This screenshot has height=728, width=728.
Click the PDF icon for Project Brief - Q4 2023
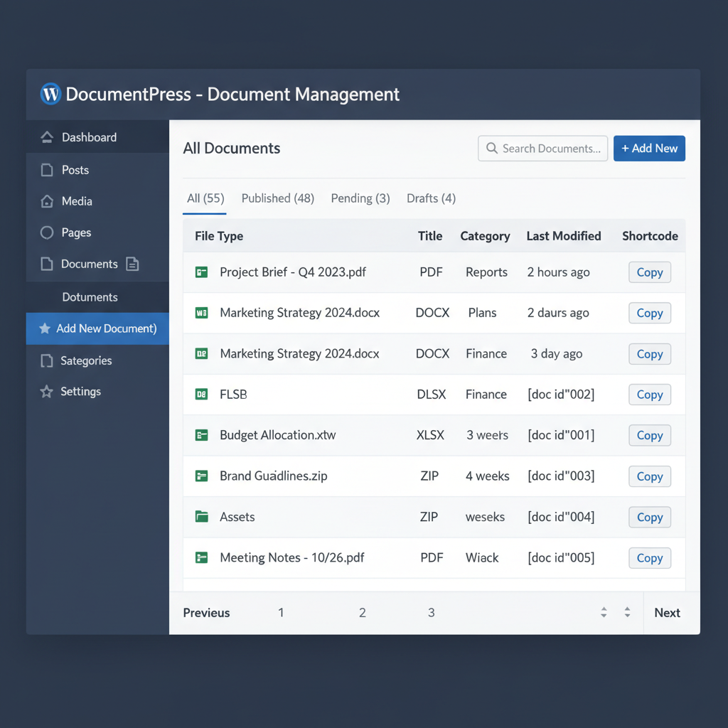[x=201, y=272]
